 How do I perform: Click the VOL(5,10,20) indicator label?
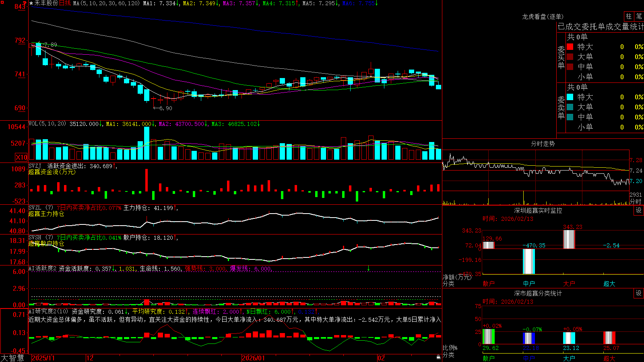point(47,124)
